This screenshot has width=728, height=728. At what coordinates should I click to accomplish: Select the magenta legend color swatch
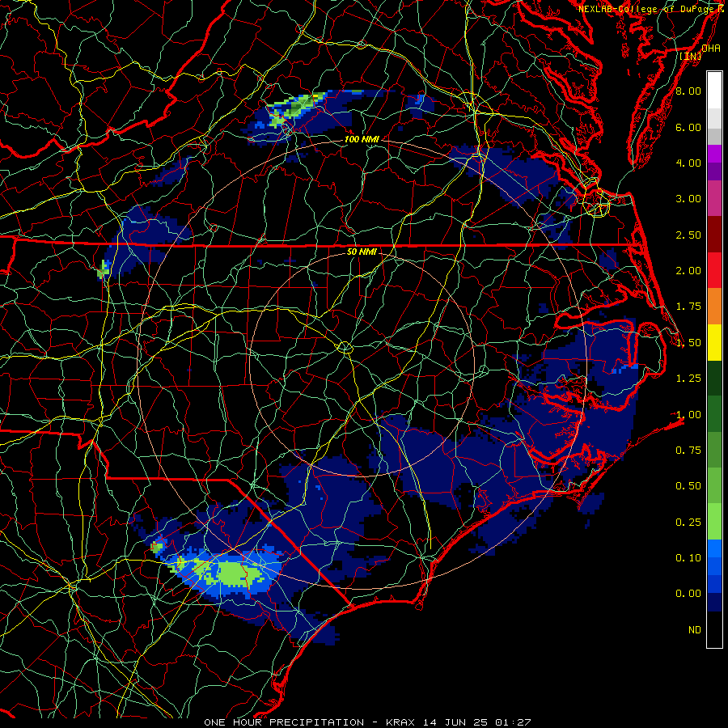pos(714,154)
